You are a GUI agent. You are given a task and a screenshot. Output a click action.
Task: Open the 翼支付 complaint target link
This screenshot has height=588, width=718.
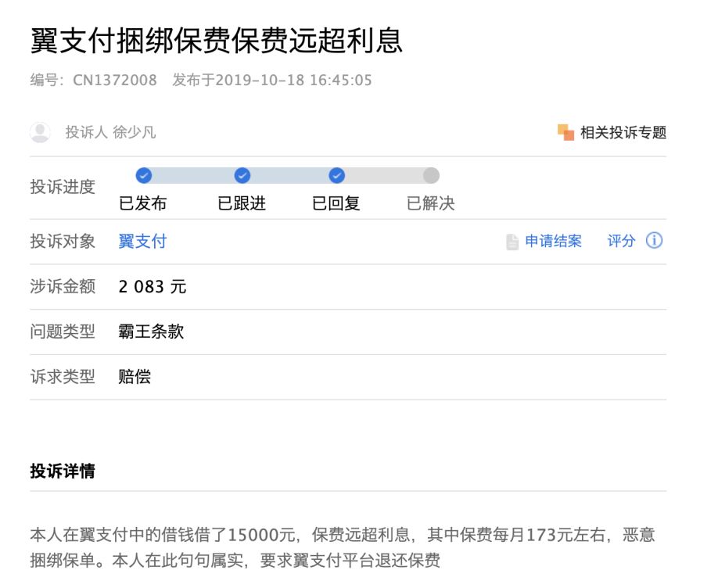142,242
